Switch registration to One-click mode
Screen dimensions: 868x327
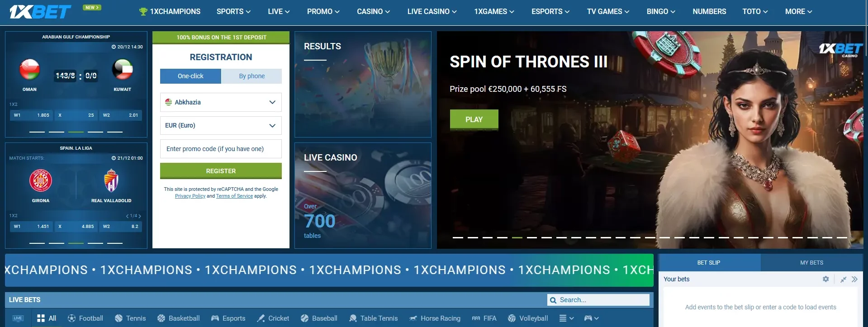pyautogui.click(x=190, y=76)
